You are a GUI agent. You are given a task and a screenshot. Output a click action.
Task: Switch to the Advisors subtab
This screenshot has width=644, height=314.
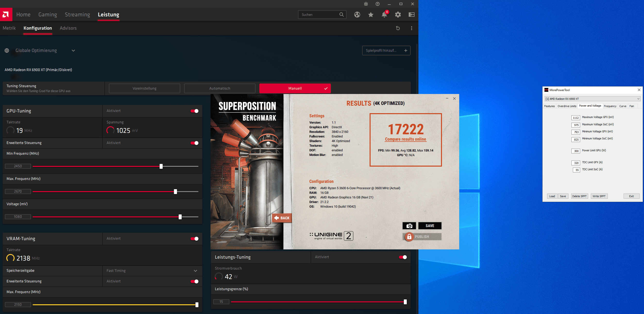point(68,28)
